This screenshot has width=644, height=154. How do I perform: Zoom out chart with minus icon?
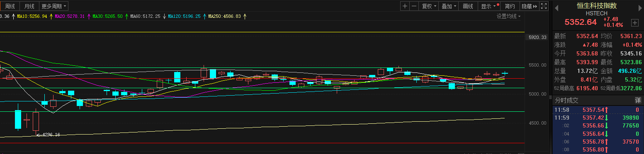pos(414,6)
